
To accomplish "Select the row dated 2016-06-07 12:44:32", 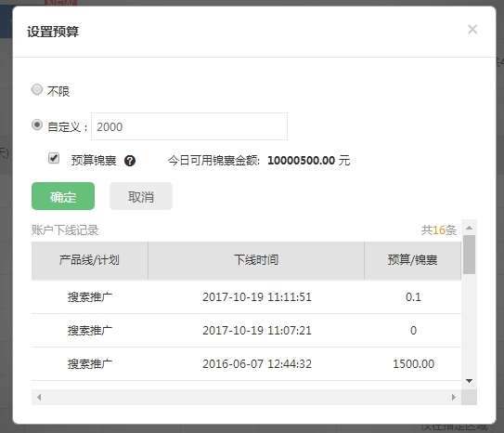I will pyautogui.click(x=246, y=364).
